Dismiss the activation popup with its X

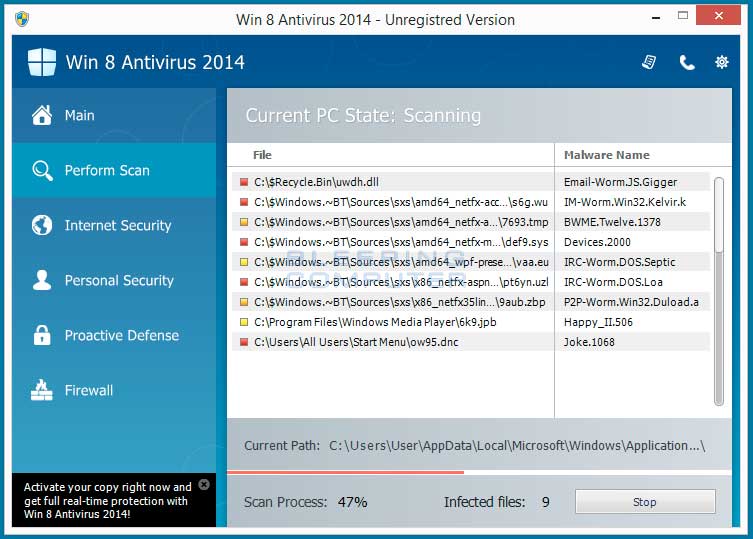[x=204, y=484]
